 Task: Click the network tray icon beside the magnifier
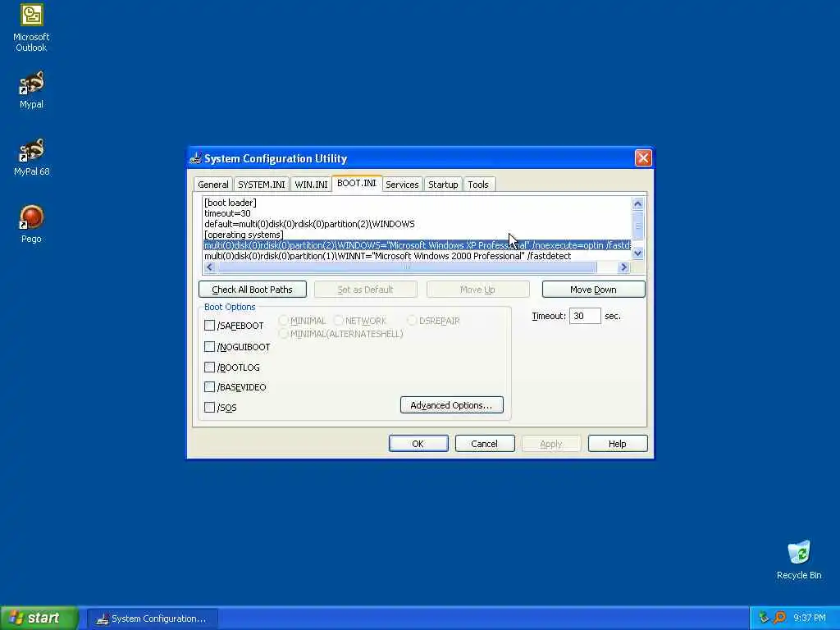point(764,618)
